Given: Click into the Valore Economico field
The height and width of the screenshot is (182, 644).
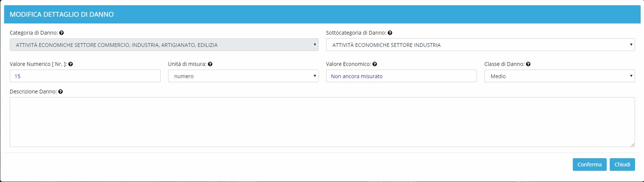Looking at the screenshot, I should click(401, 76).
